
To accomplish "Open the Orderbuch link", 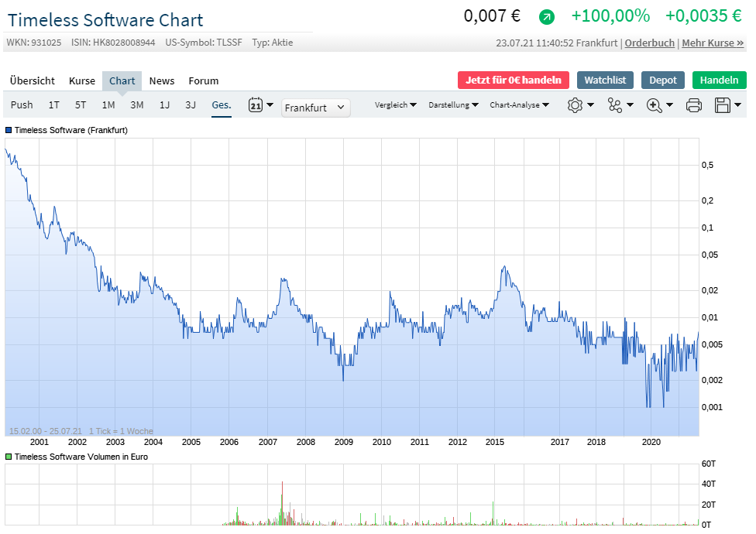I will [649, 43].
